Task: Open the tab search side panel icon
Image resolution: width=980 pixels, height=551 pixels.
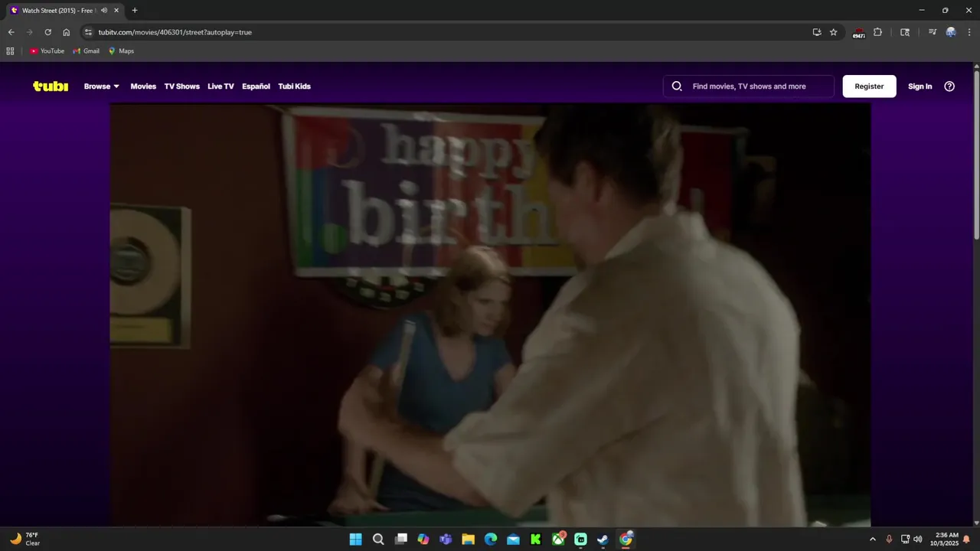Action: tap(904, 32)
